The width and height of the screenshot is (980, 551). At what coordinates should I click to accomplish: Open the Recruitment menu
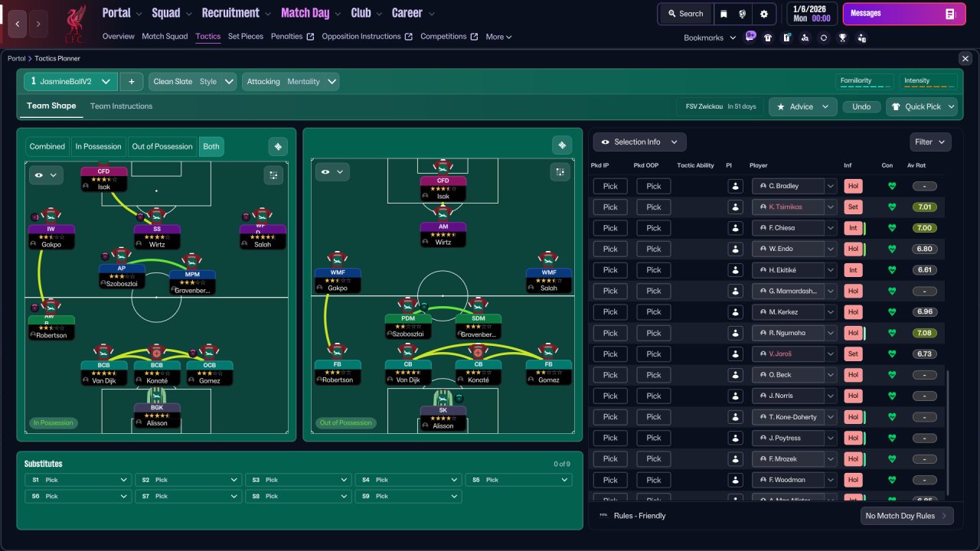point(236,13)
